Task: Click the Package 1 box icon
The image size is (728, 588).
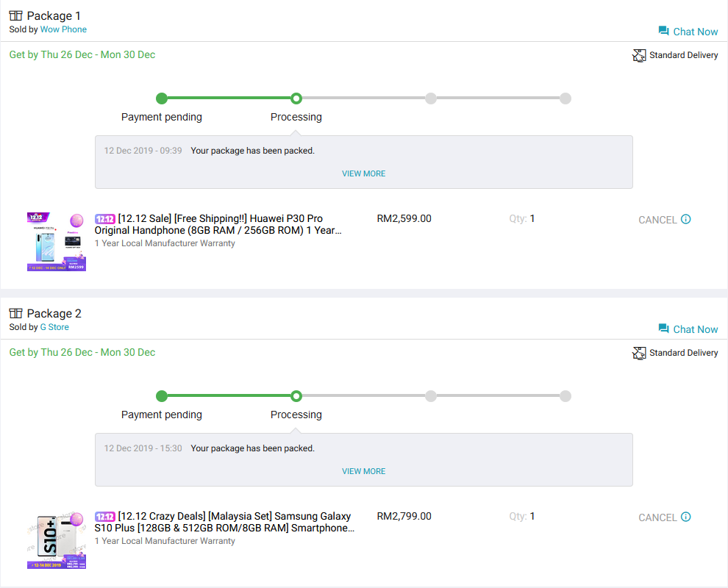Action: click(15, 15)
